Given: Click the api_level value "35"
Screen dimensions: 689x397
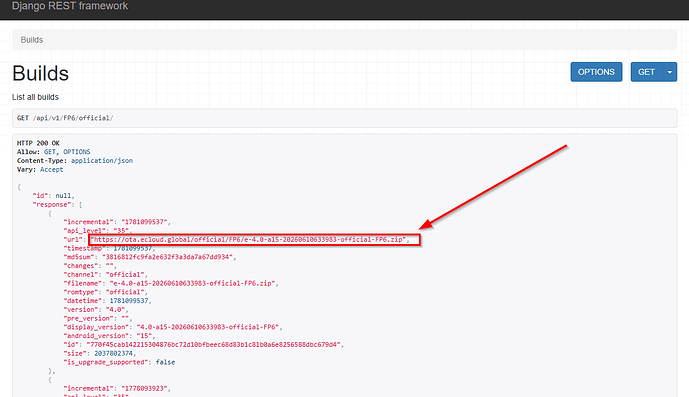Looking at the screenshot, I should [121, 231].
